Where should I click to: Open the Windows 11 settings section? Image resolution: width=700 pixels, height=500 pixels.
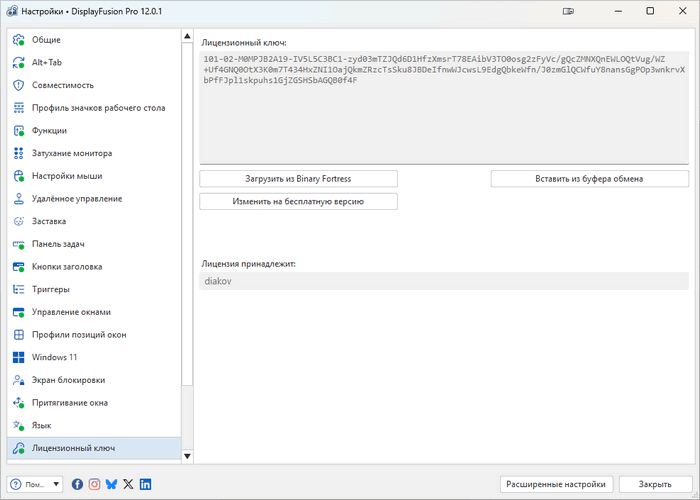point(54,357)
